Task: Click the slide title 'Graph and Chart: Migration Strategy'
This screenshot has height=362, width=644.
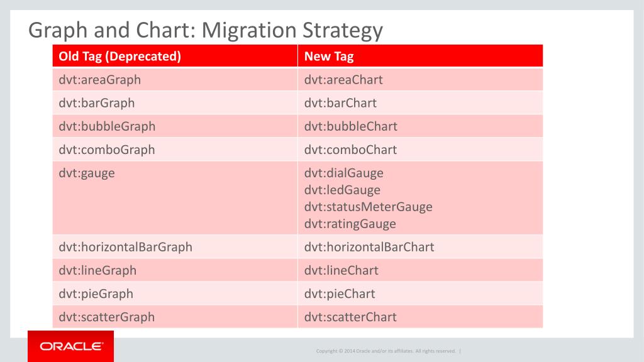Action: point(206,30)
